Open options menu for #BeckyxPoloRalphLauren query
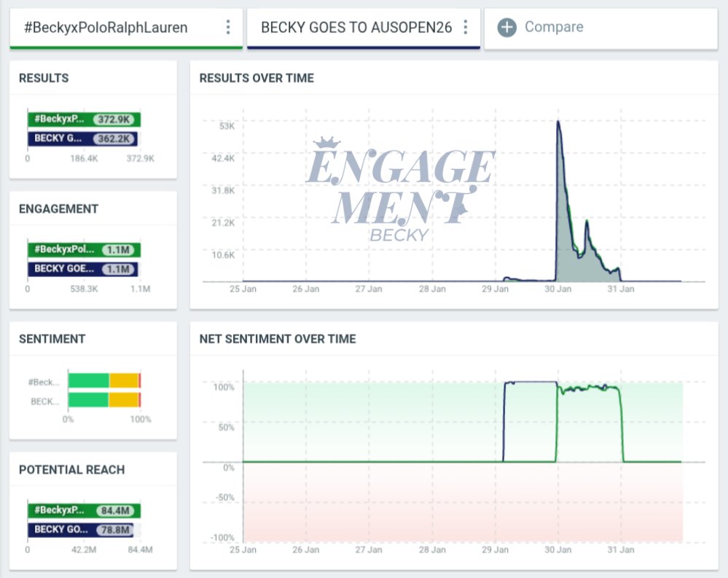 [228, 27]
